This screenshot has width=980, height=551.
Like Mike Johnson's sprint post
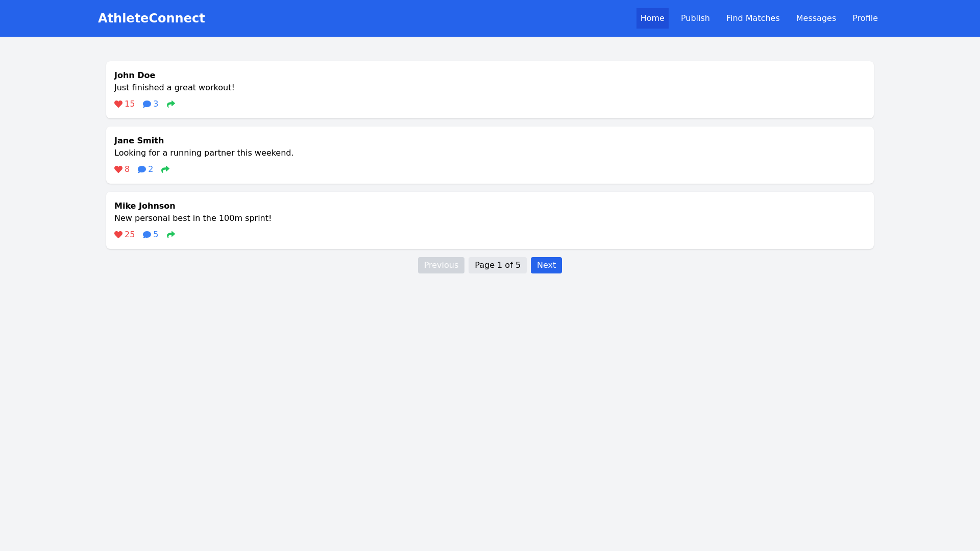coord(124,234)
